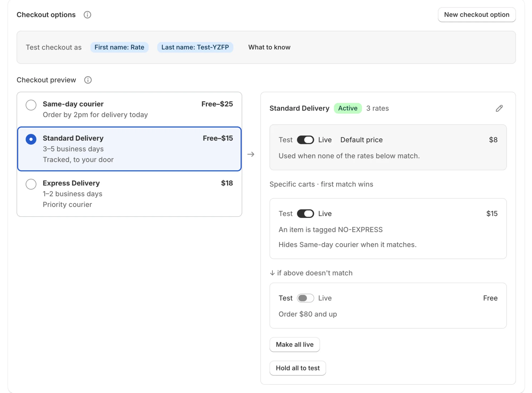Click Hold all to test button
Viewport: 532px width, 393px height.
[x=298, y=368]
